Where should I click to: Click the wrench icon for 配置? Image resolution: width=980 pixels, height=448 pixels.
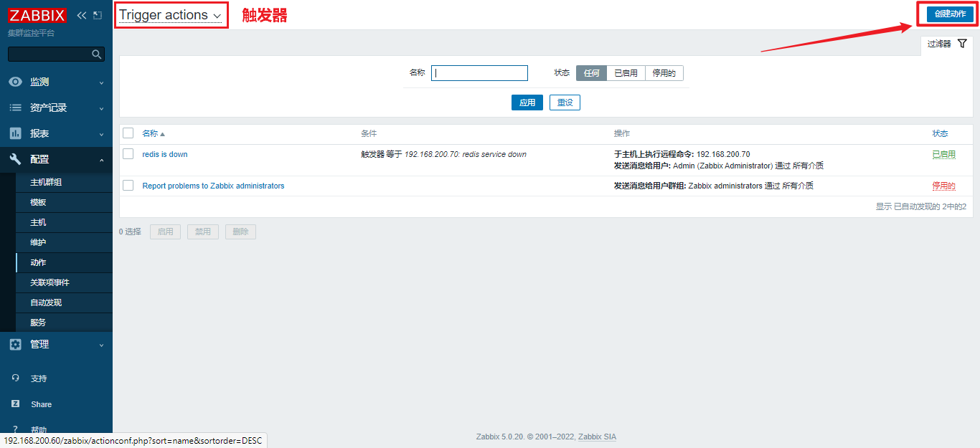pos(15,159)
